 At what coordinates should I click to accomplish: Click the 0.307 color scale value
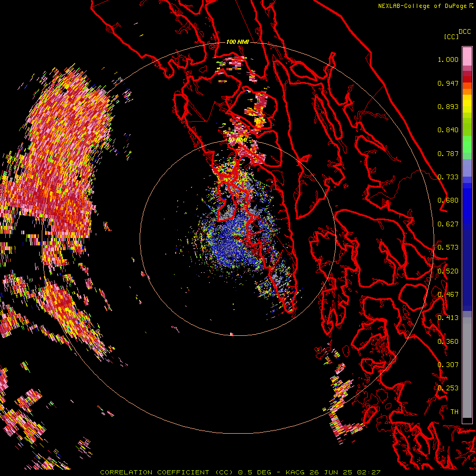(448, 364)
